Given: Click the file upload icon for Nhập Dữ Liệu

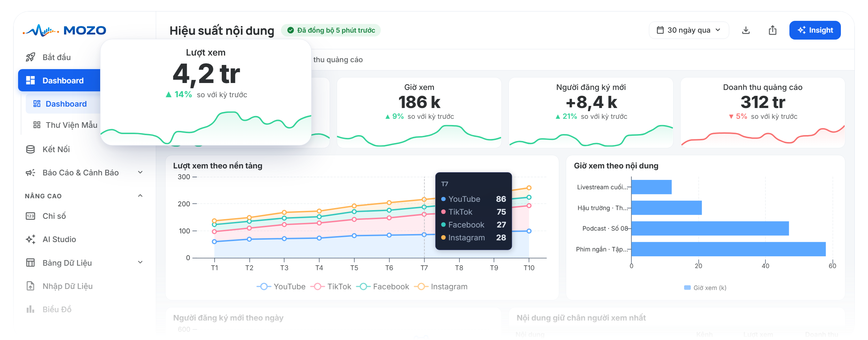Looking at the screenshot, I should point(31,286).
